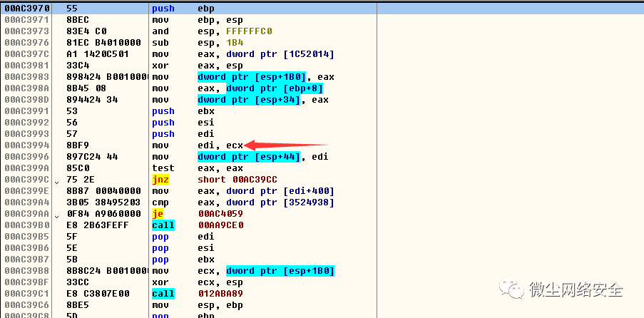Click call target 00AA9CE0

pos(220,225)
